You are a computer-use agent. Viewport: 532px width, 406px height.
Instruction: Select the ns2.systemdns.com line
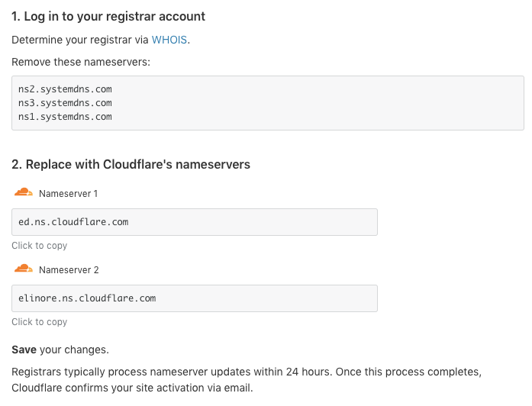pos(65,89)
